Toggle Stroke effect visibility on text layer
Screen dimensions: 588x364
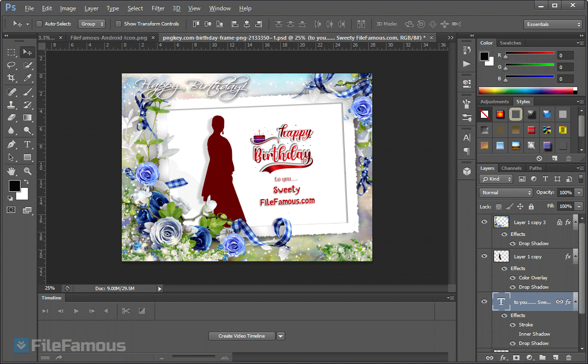[x=513, y=324]
